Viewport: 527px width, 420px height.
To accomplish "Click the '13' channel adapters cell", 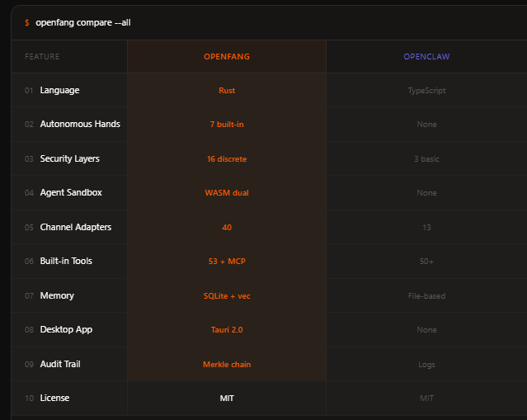I will [x=427, y=228].
